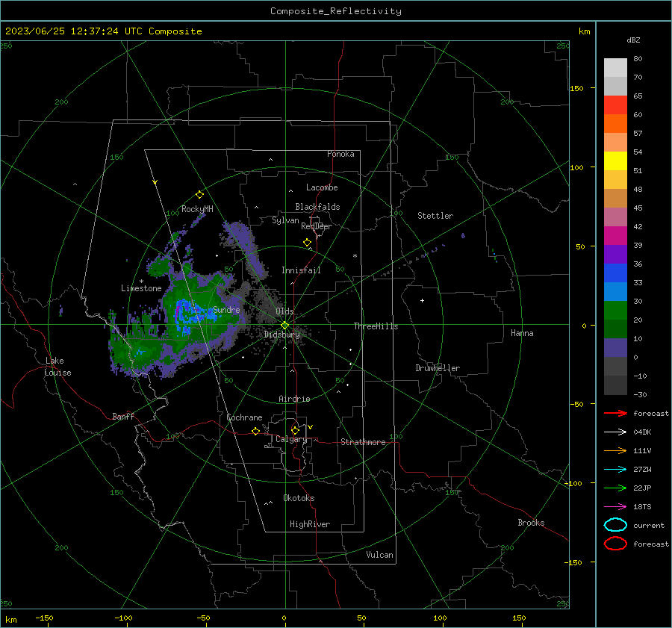Click the radar center diamond near Didsbury

[285, 326]
